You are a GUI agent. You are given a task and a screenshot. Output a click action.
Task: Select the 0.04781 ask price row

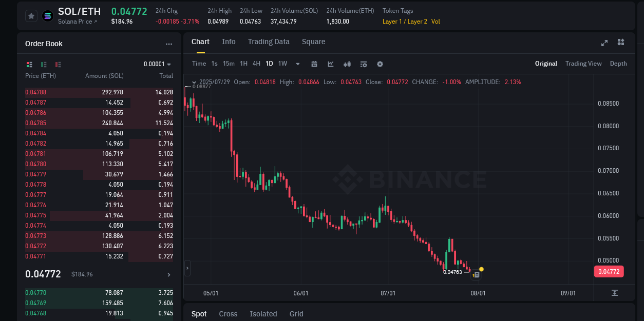(99, 154)
